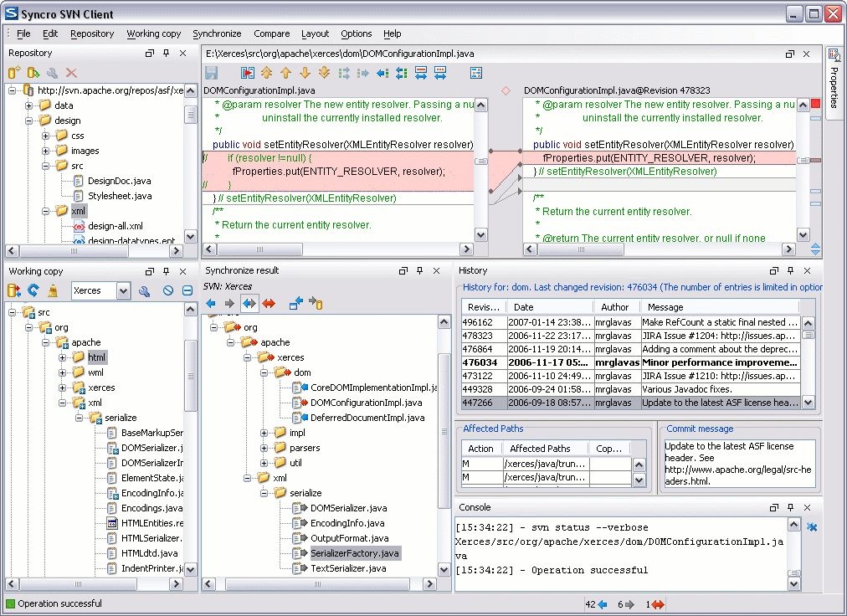Screen dimensions: 847x616
Task: Open the Properties side tab
Action: [834, 82]
